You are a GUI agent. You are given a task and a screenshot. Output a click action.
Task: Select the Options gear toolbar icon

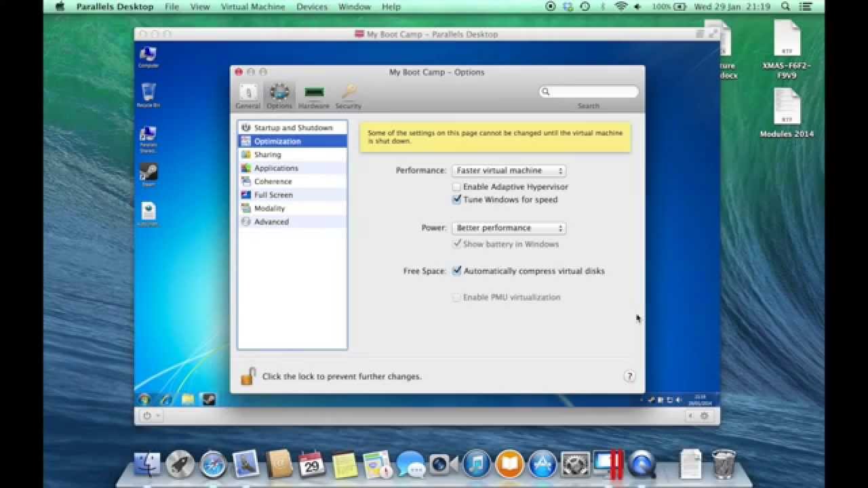[x=279, y=96]
